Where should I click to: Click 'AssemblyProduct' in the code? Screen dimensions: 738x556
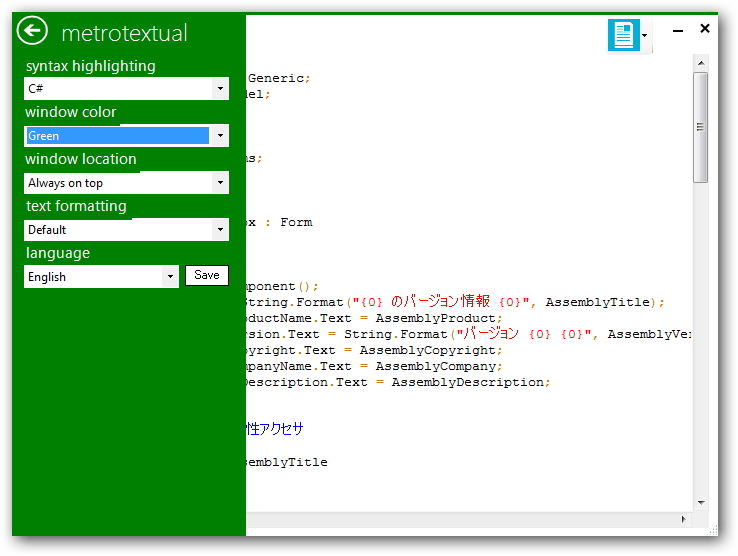click(x=435, y=318)
